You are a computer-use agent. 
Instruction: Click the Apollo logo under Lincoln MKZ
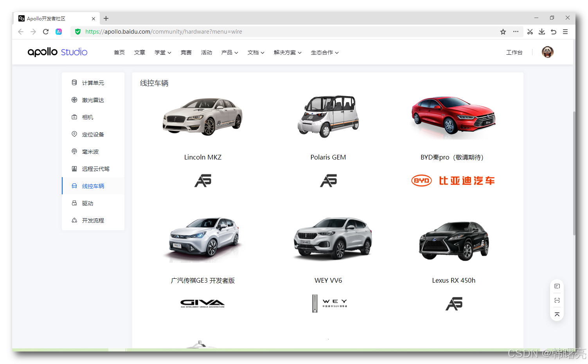point(203,181)
